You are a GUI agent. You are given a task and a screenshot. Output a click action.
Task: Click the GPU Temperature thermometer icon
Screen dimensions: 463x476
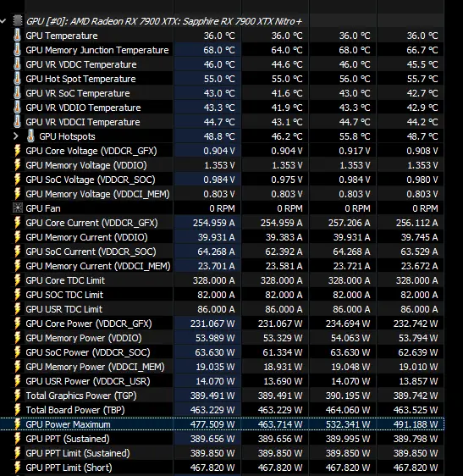coord(17,36)
